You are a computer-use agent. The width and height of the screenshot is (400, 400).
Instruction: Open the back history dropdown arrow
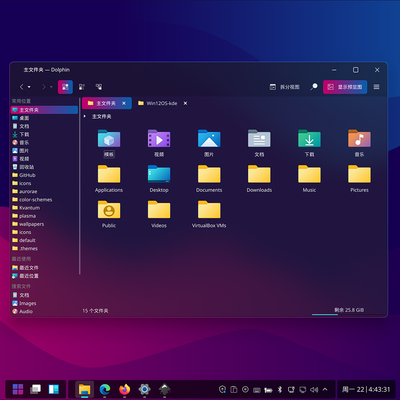(29, 87)
